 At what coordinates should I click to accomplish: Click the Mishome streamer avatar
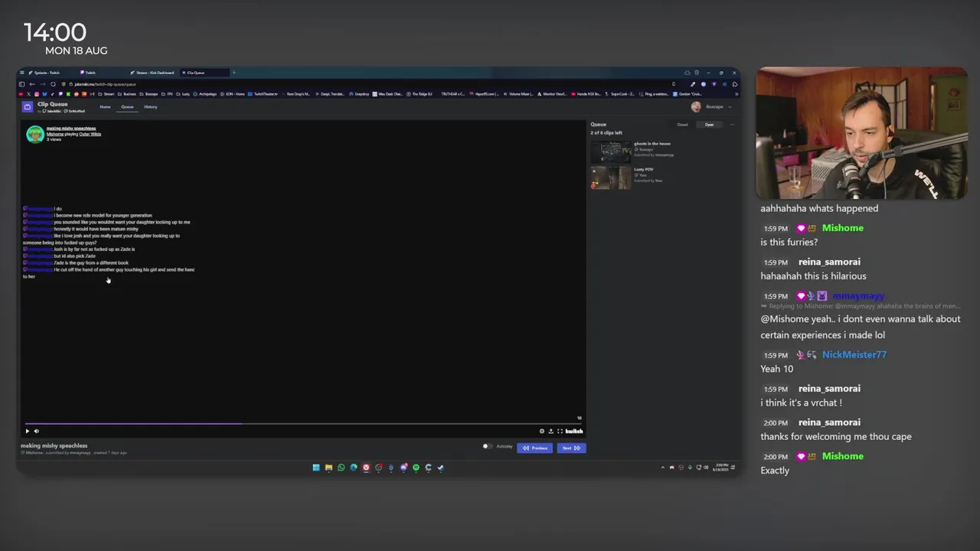coord(35,134)
